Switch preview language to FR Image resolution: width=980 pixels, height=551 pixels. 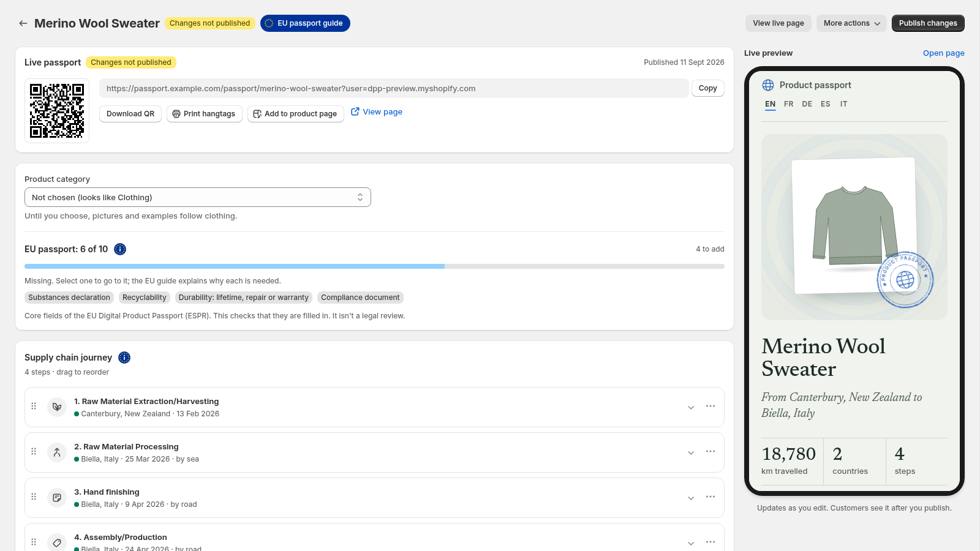[x=789, y=104]
